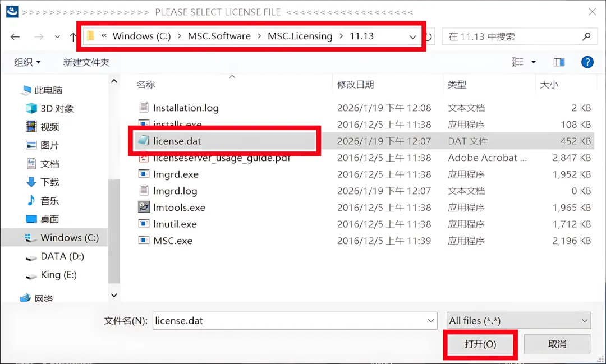
Task: Click the forward navigation arrow
Action: tap(39, 36)
